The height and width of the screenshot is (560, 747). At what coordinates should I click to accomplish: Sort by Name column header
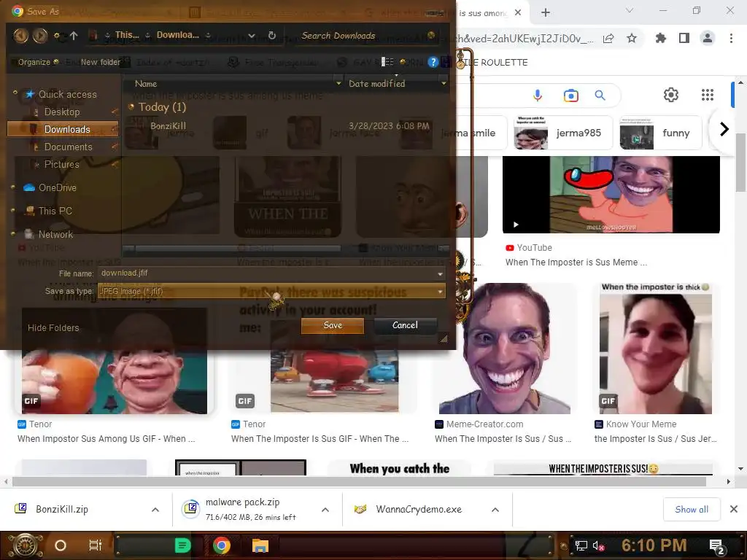[x=146, y=84]
